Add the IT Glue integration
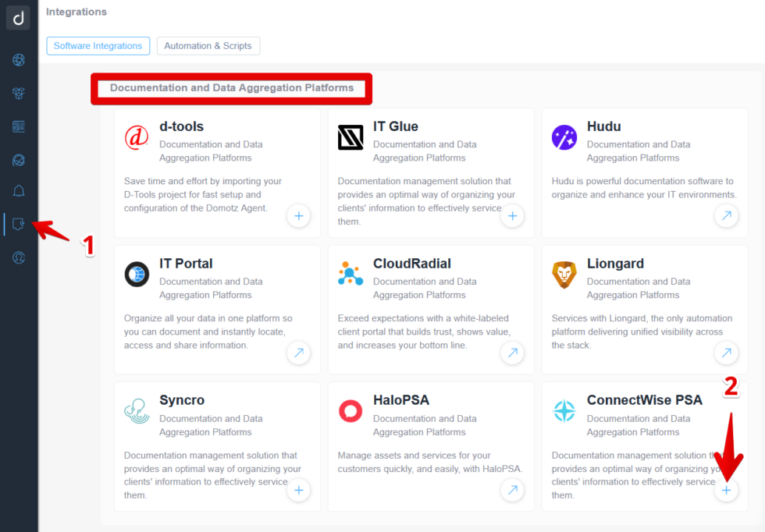Screen dimensions: 765x532 (x=512, y=216)
